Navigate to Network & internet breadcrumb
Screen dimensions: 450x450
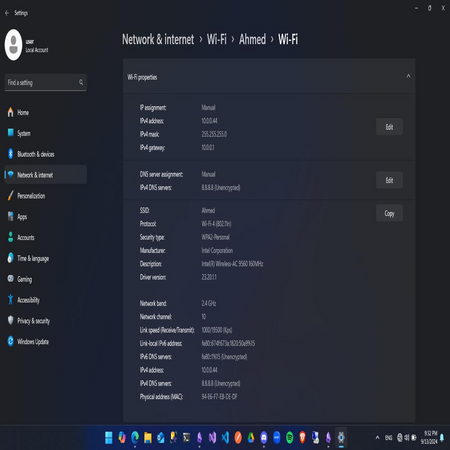158,39
